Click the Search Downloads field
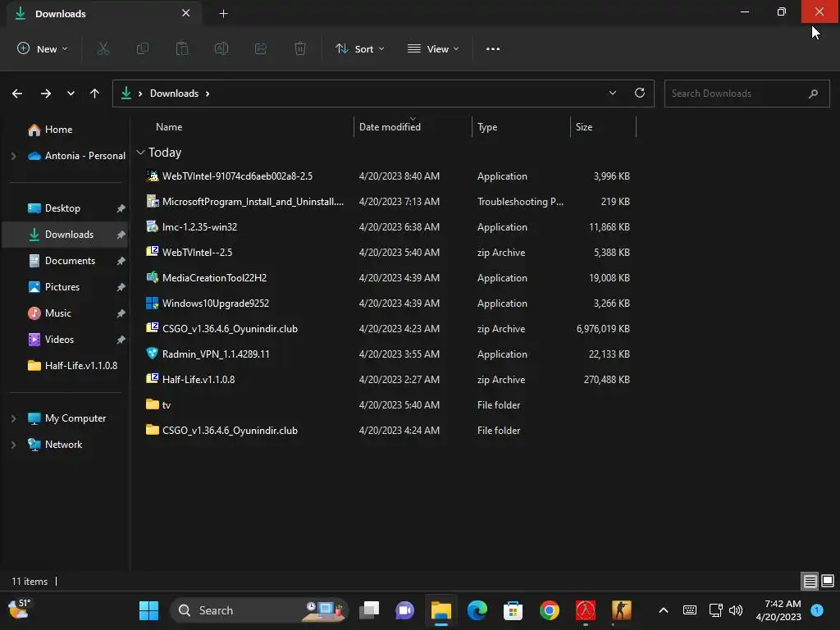This screenshot has height=630, width=840. pos(746,94)
